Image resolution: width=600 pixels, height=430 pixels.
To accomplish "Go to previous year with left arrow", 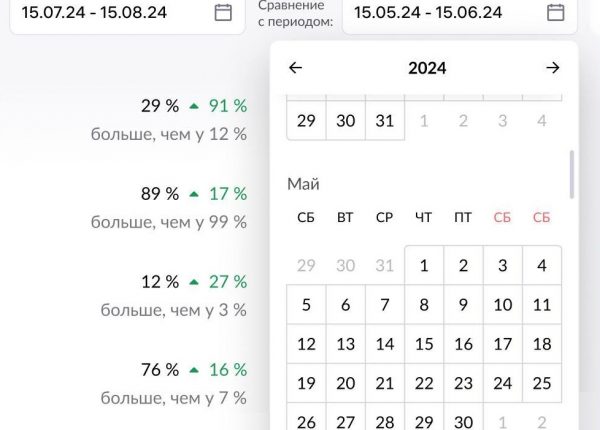I will pyautogui.click(x=295, y=68).
